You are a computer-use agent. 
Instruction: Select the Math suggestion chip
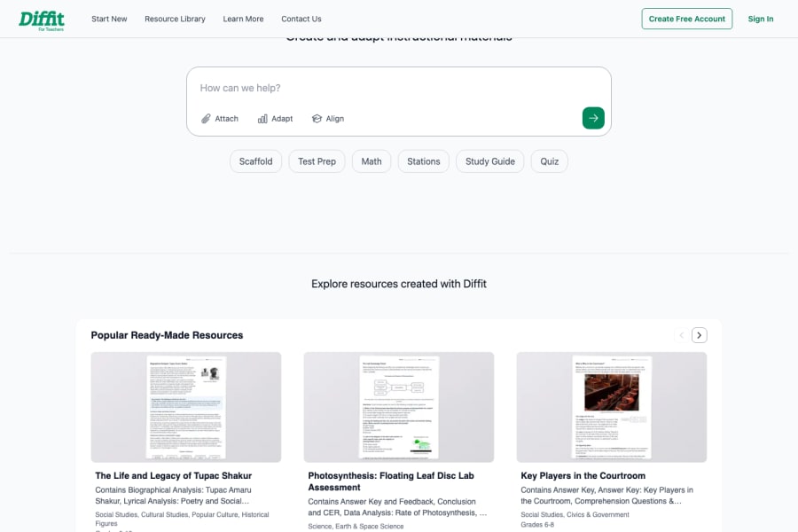point(371,161)
